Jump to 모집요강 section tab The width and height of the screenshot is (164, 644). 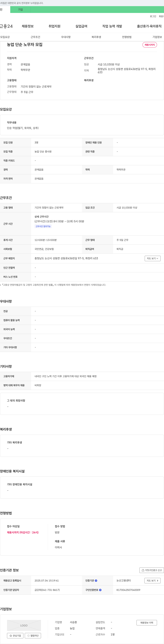[5, 37]
